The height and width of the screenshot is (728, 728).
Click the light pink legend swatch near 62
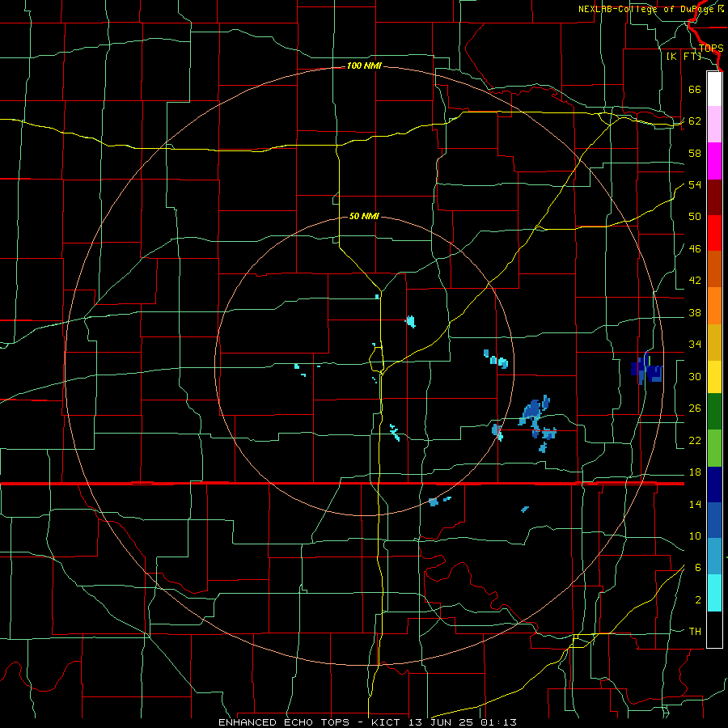[714, 125]
